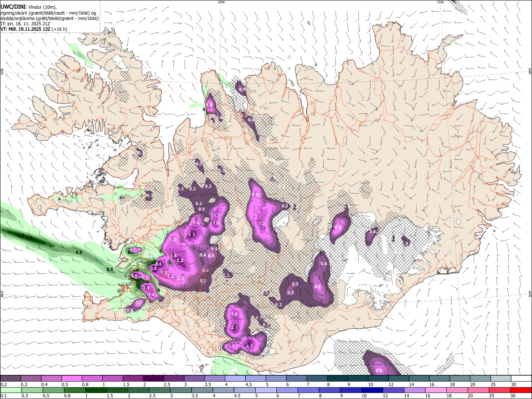Select the palest green rain swatch between 0.1 and 0.3

coord(10,390)
